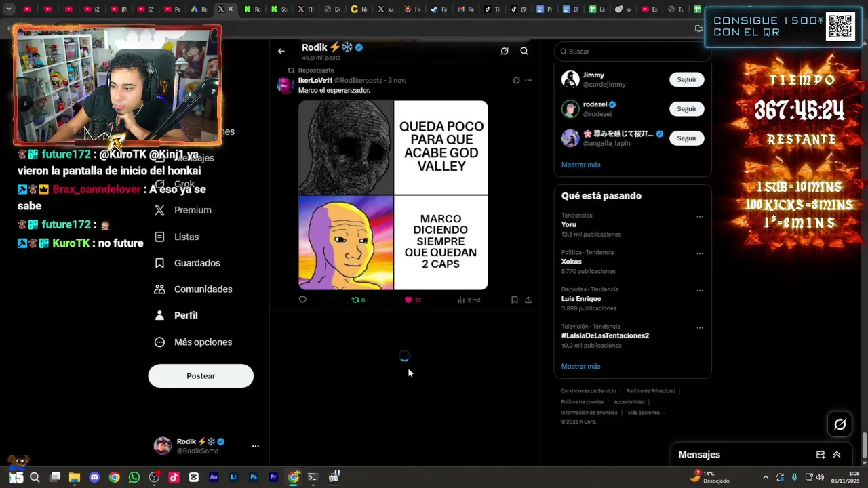Image resolution: width=868 pixels, height=488 pixels.
Task: Click the browser page scrollbar
Action: [x=864, y=446]
